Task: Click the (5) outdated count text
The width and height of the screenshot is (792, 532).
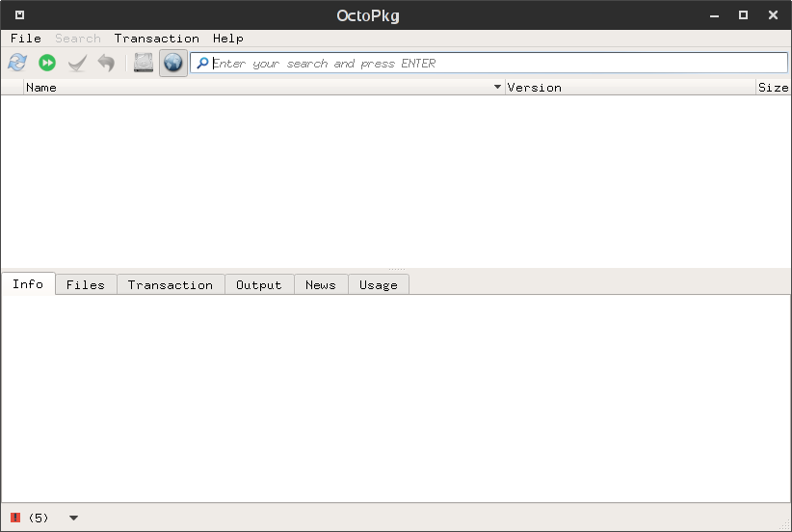Action: tap(39, 518)
